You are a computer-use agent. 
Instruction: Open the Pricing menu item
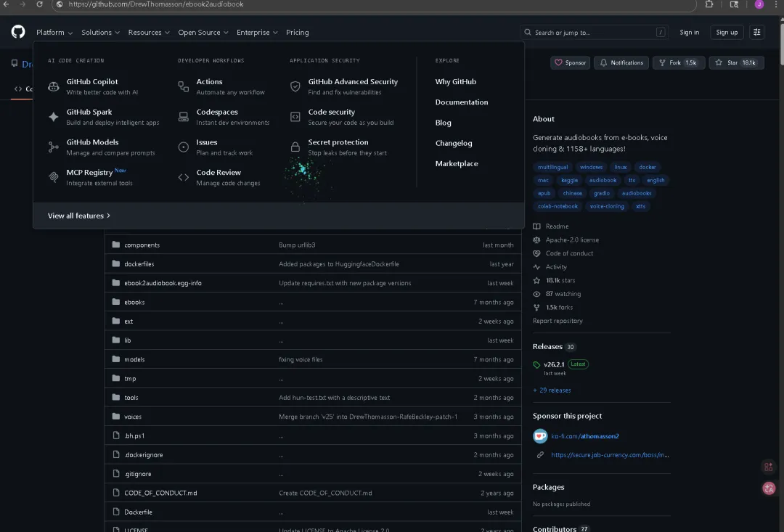298,32
